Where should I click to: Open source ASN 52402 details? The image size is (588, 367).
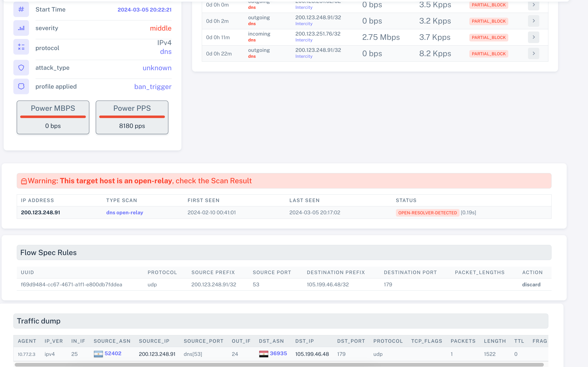point(113,353)
